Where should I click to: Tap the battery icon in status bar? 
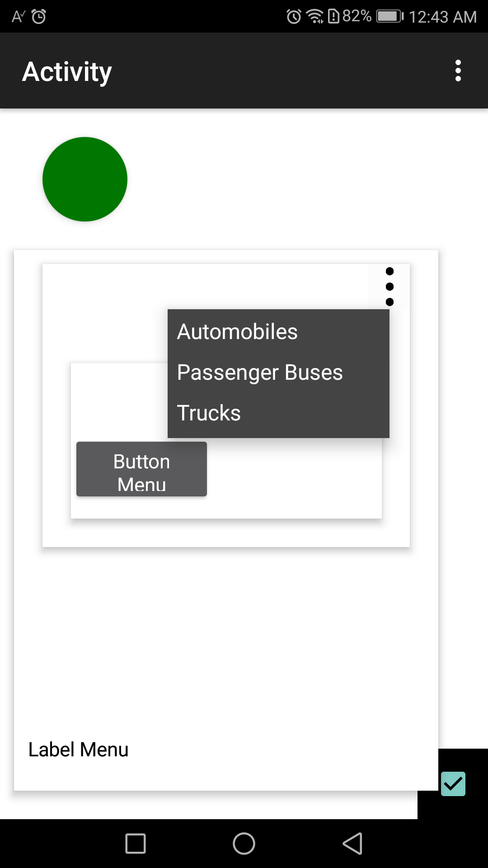point(389,17)
